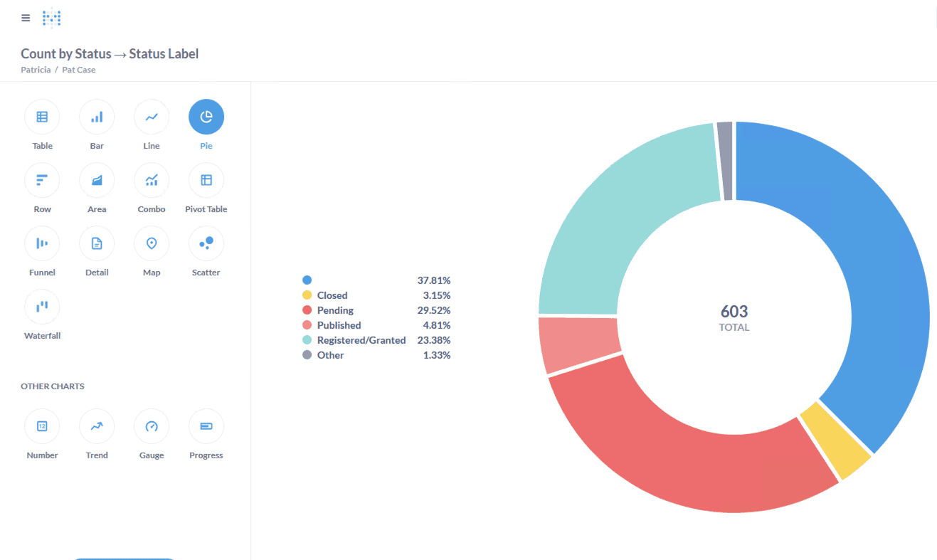The width and height of the screenshot is (937, 560).
Task: Click the Closed legend yellow dot
Action: (x=307, y=295)
